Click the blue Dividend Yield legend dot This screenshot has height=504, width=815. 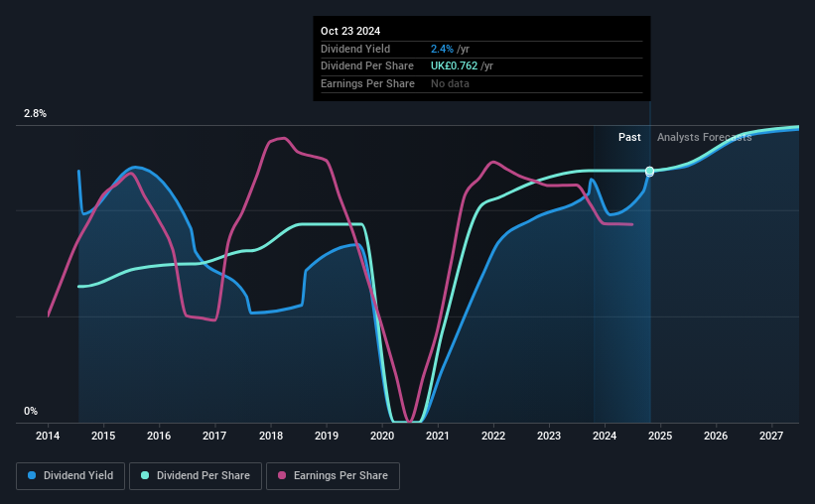coord(32,475)
